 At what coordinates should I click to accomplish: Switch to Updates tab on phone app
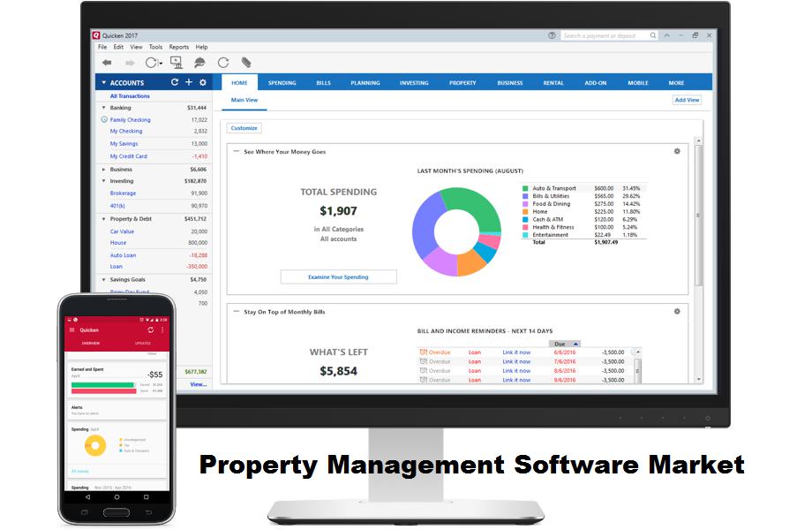[x=143, y=343]
